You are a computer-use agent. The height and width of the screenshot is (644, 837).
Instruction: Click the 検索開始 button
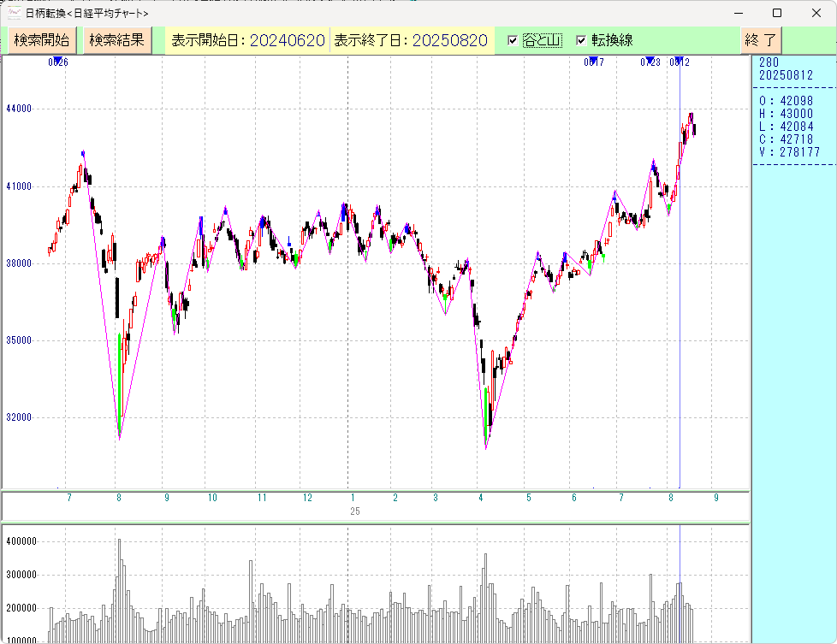click(x=41, y=40)
